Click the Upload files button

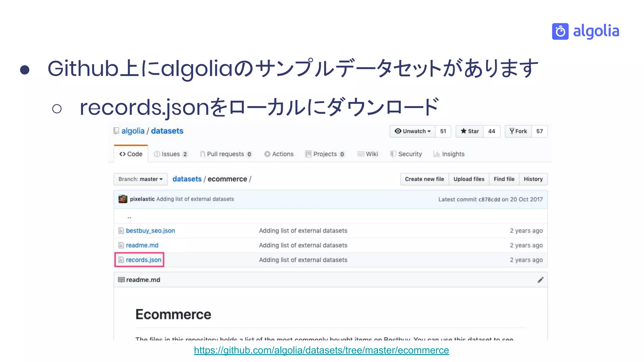point(469,179)
